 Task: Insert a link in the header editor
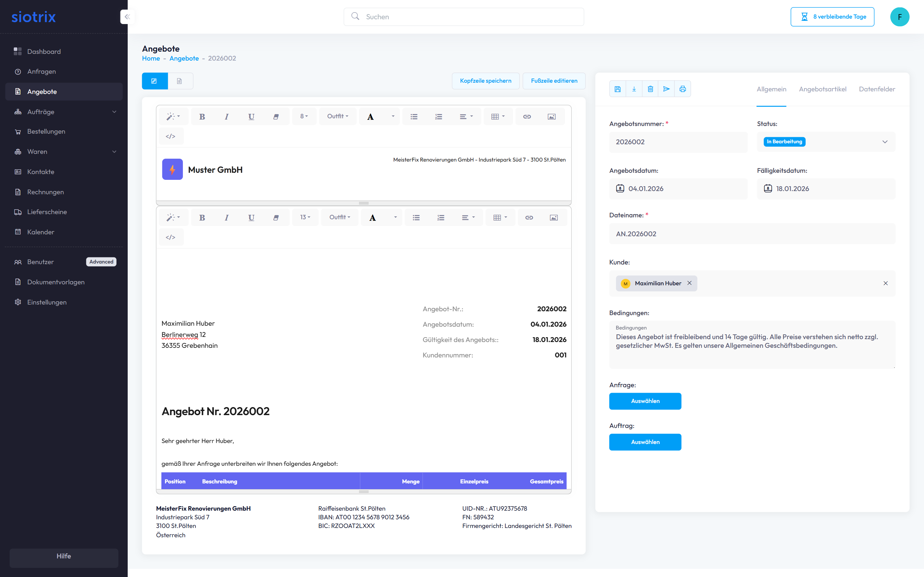tap(527, 116)
